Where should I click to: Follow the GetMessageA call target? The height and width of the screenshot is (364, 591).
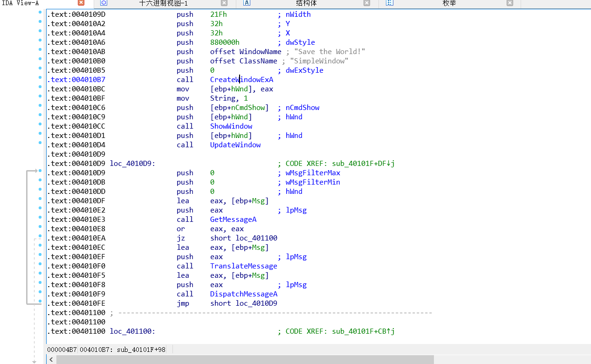pyautogui.click(x=233, y=220)
